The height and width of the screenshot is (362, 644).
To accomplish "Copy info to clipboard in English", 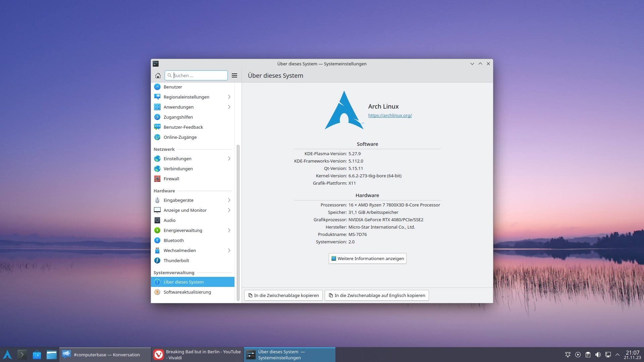I will pyautogui.click(x=377, y=295).
